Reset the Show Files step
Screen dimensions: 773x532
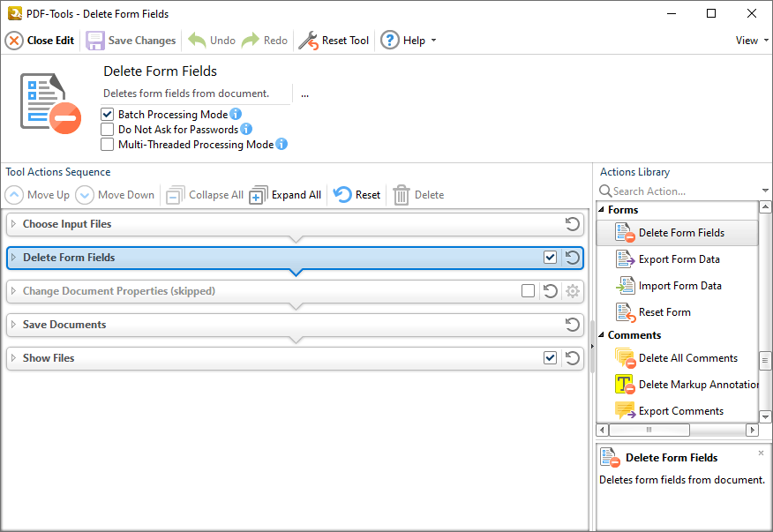click(573, 358)
